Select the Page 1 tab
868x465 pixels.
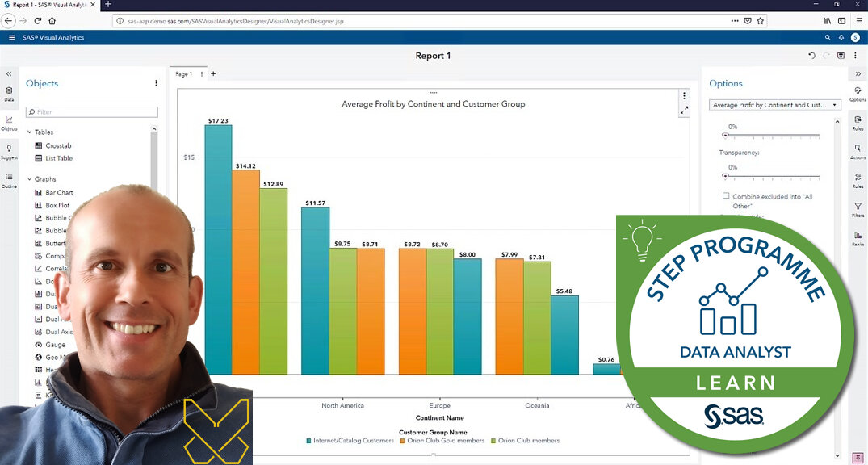point(184,73)
